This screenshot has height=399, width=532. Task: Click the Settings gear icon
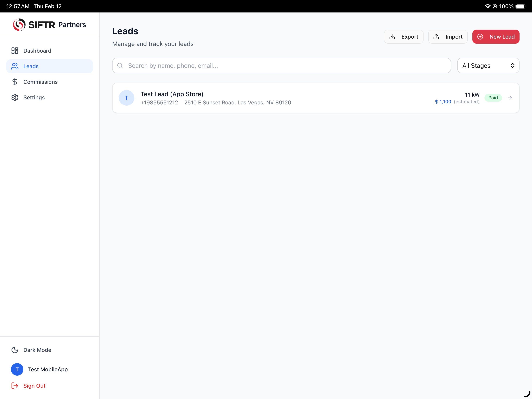(x=15, y=97)
